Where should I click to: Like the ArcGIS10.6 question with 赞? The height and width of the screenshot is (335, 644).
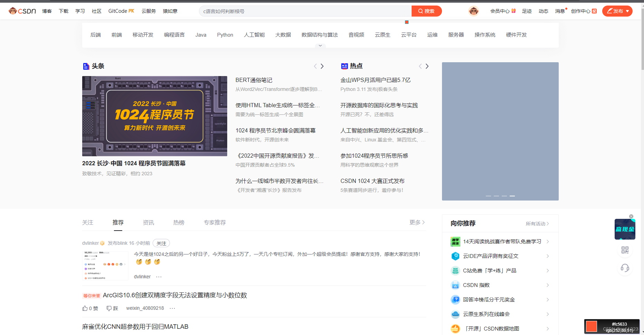pos(90,308)
